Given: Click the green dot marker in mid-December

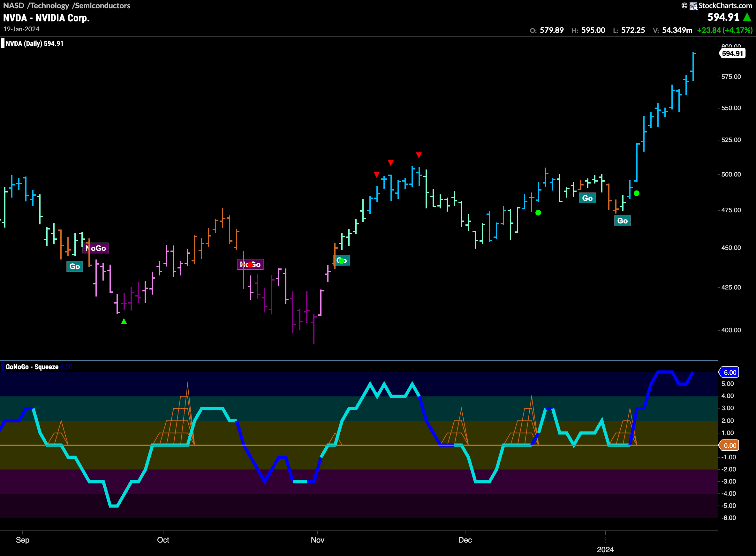Looking at the screenshot, I should 538,213.
